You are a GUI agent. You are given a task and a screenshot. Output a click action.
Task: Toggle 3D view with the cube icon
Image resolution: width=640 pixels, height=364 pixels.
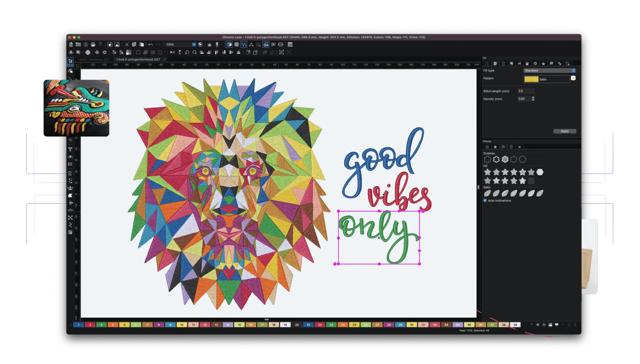click(229, 44)
